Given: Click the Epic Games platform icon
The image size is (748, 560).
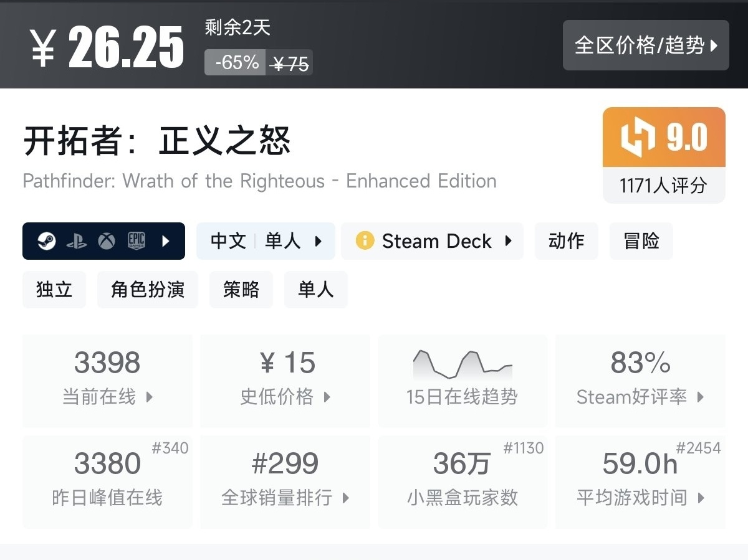Looking at the screenshot, I should point(137,241).
